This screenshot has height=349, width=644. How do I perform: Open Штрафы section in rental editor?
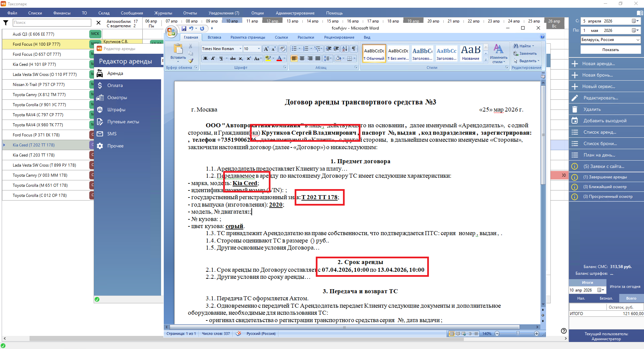pyautogui.click(x=128, y=110)
